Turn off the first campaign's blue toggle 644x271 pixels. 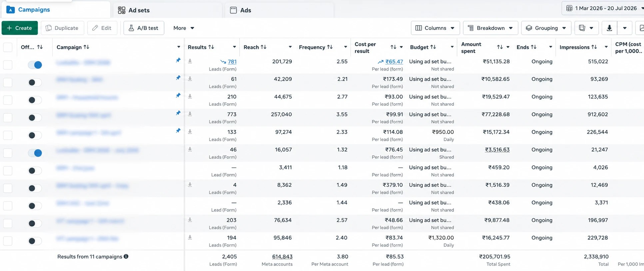[35, 65]
